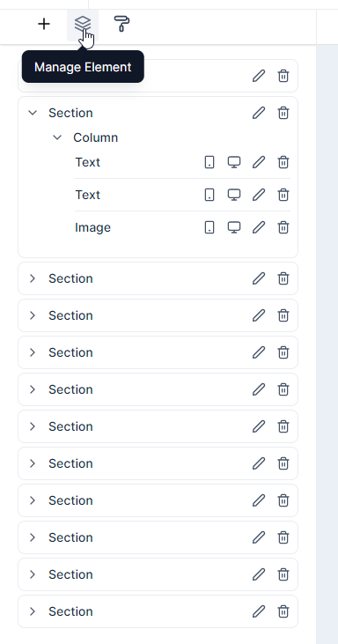338x644 pixels.
Task: Collapse the expanded Section chevron
Action: 33,113
